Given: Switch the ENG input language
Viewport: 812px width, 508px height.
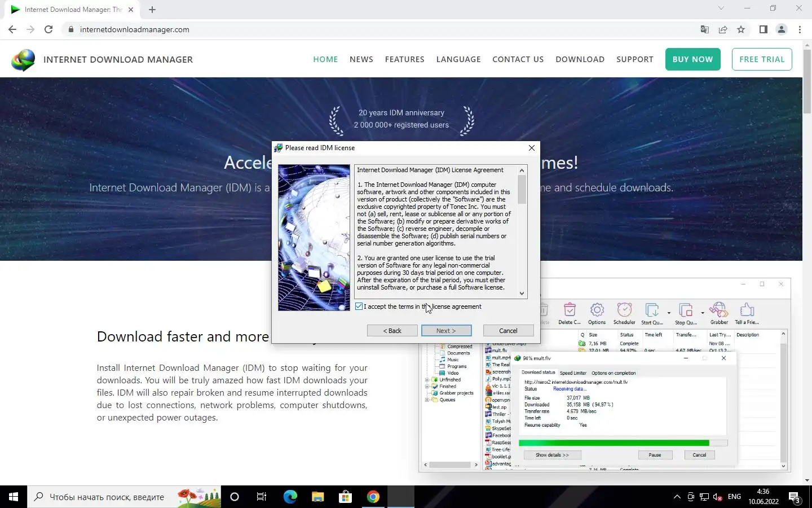Looking at the screenshot, I should point(734,497).
